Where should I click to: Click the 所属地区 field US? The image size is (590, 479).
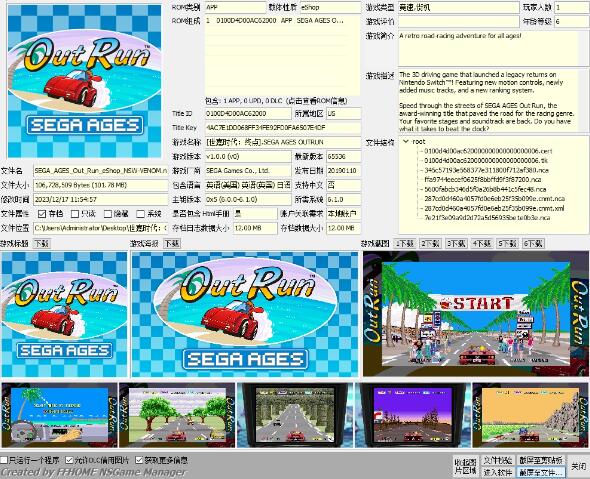click(x=344, y=113)
